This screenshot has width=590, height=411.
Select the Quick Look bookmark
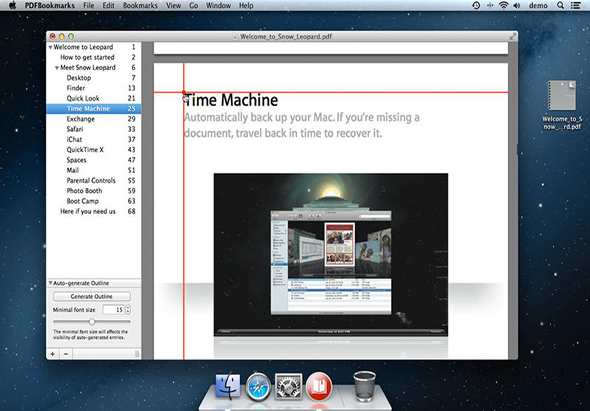(x=93, y=98)
